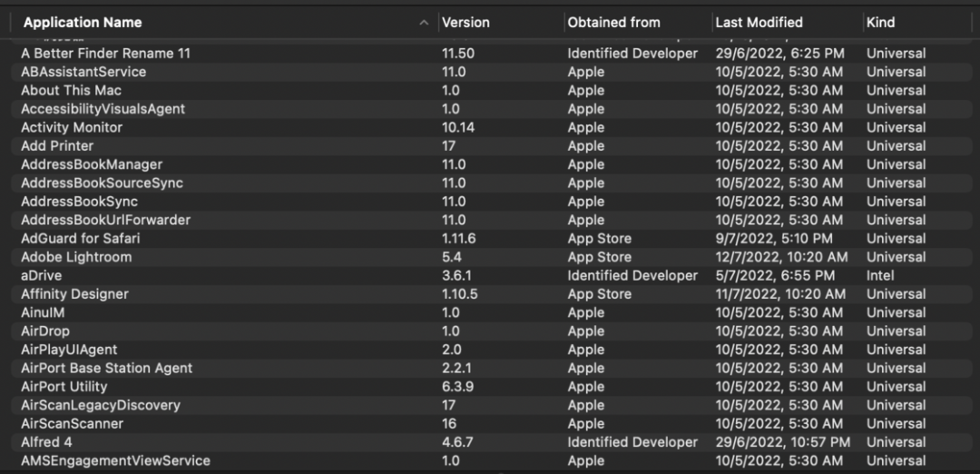Select the AirDrop application row
The width and height of the screenshot is (980, 474).
coord(45,331)
